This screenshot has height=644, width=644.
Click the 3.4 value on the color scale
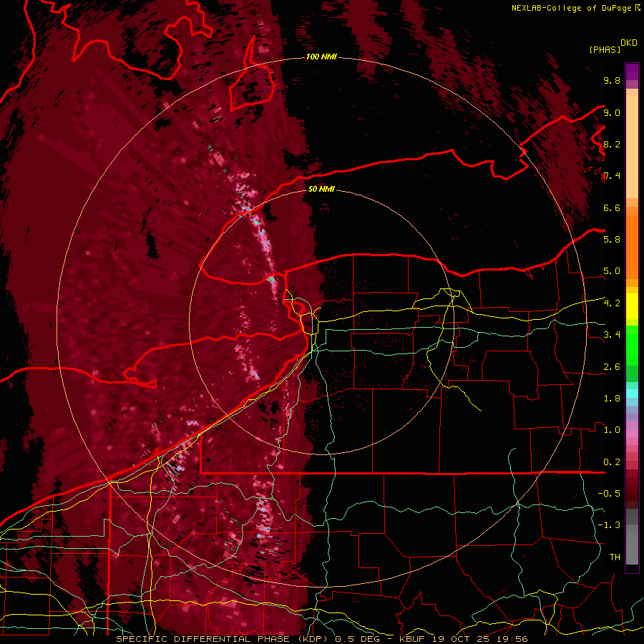612,335
